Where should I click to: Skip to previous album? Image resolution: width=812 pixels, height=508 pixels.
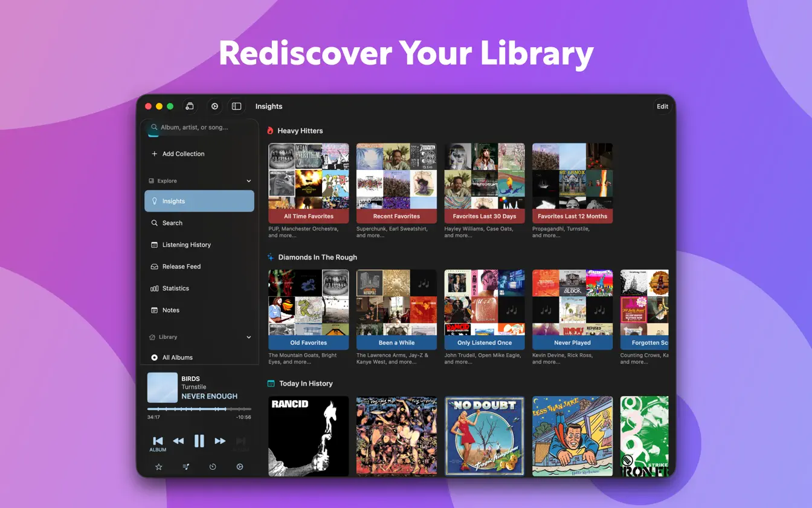coord(158,443)
